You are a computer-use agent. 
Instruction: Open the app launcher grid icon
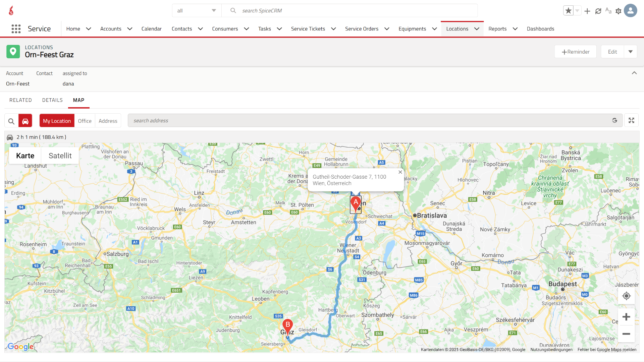[16, 29]
